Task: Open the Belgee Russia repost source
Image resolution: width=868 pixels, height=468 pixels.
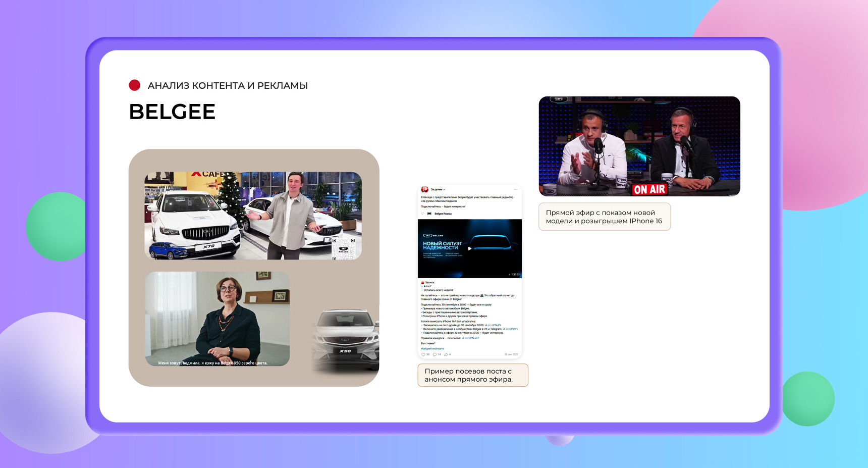Action: pos(443,214)
